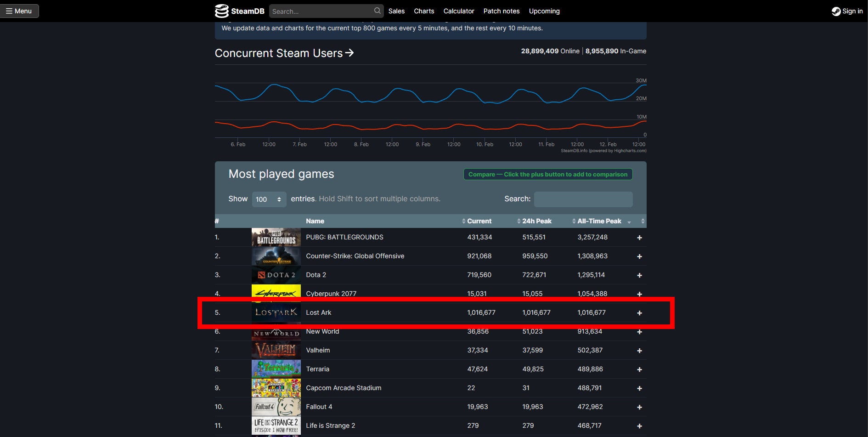The image size is (868, 437).
Task: Click Lost Ark's 1,016,677 current count
Action: click(481, 312)
